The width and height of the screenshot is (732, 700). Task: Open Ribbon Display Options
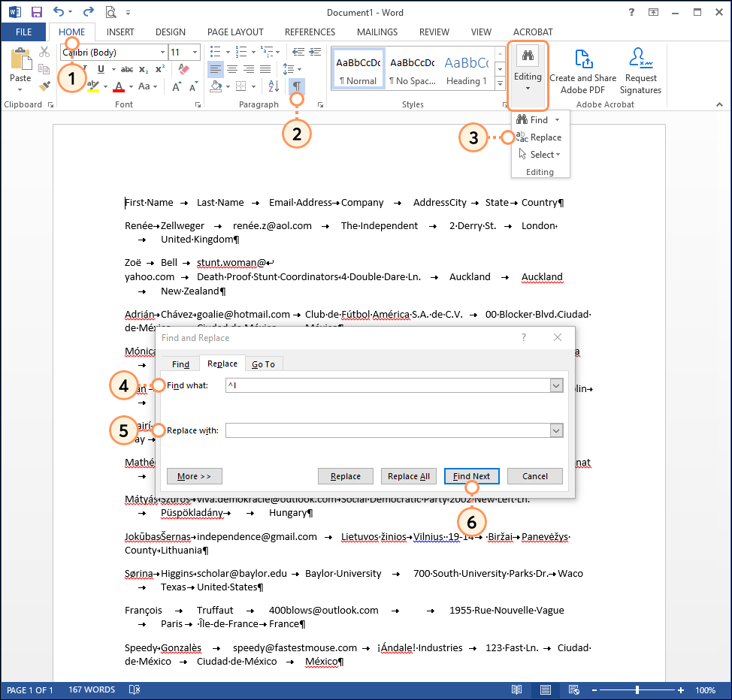(654, 12)
